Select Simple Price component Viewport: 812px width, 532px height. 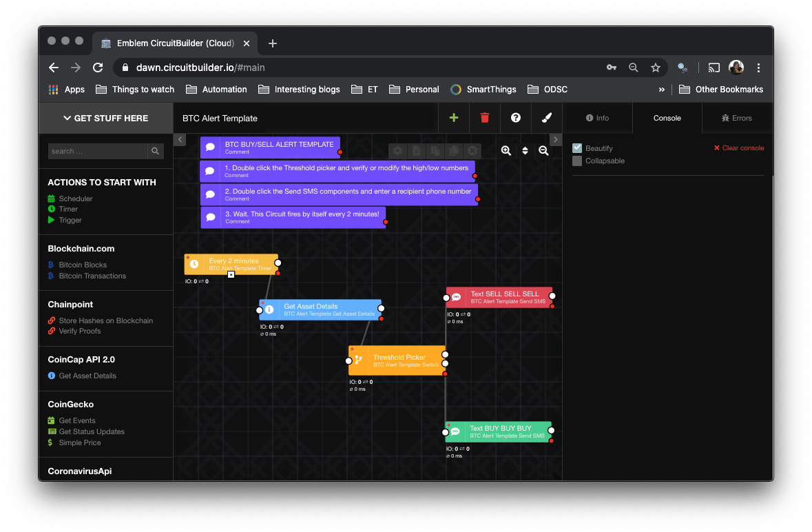coord(74,443)
